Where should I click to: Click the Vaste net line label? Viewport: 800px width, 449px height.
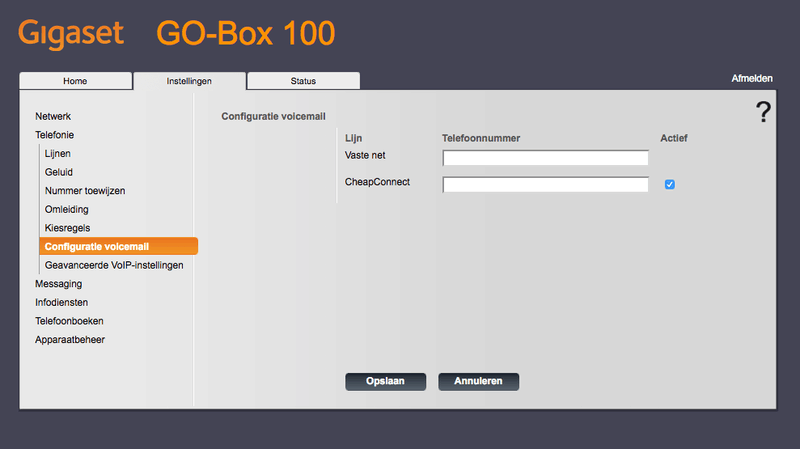point(365,155)
